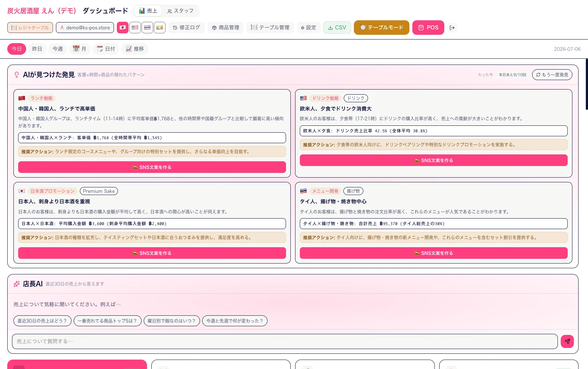Click heading 日本人、刺身より日本酒を重視
Viewport: 588px width, 369px height.
click(54, 202)
